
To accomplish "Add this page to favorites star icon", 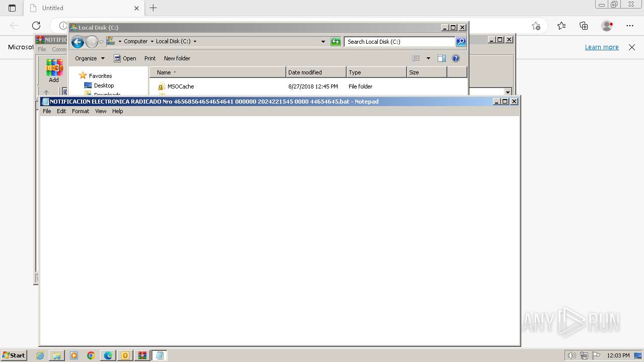I will [x=536, y=26].
